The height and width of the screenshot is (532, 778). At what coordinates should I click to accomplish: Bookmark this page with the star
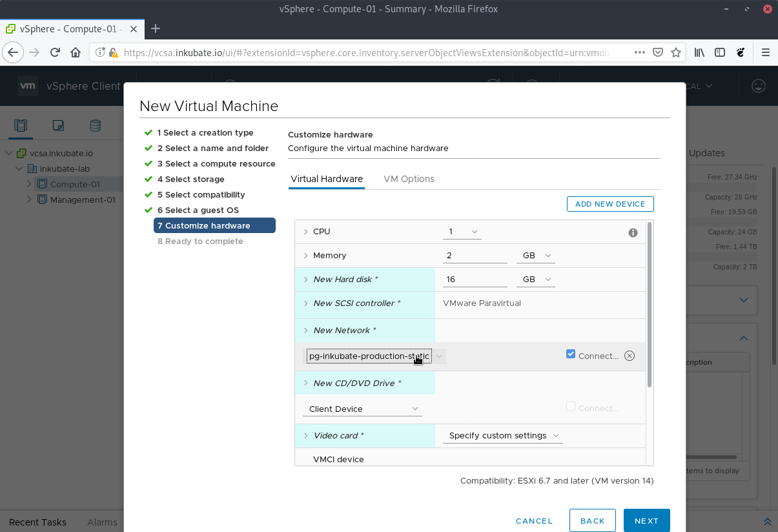click(x=676, y=52)
